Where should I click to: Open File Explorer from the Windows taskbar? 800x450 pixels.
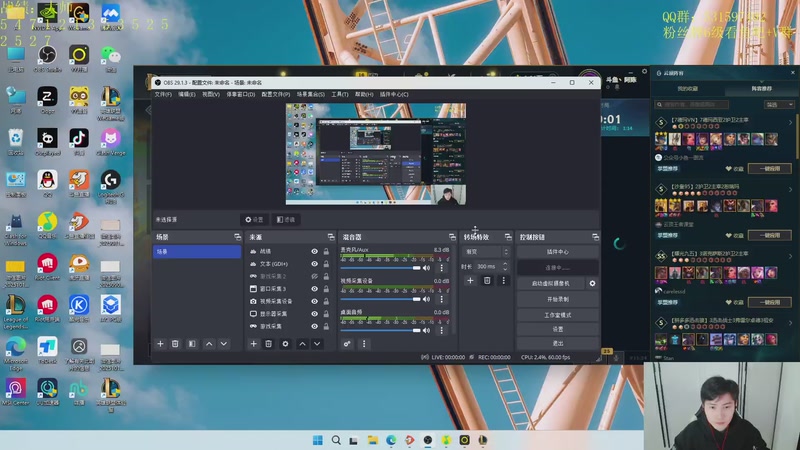372,440
